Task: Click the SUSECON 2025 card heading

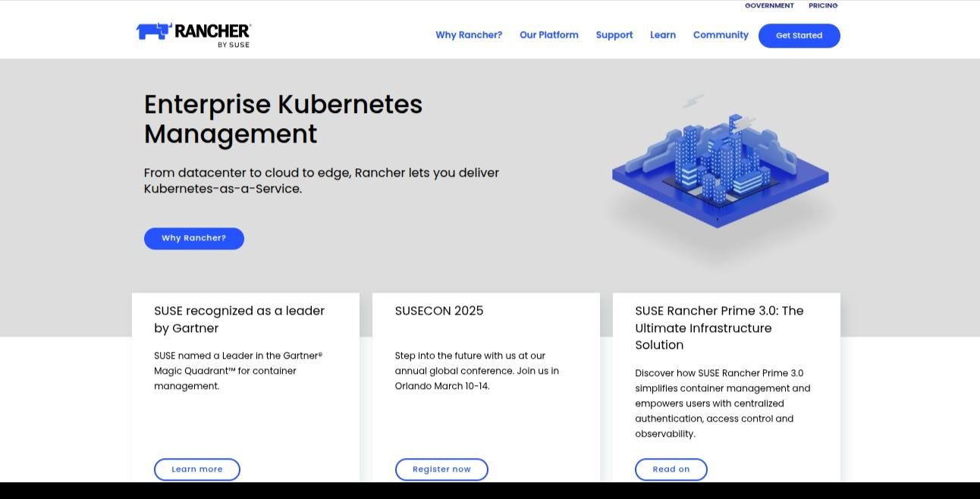Action: pos(439,311)
